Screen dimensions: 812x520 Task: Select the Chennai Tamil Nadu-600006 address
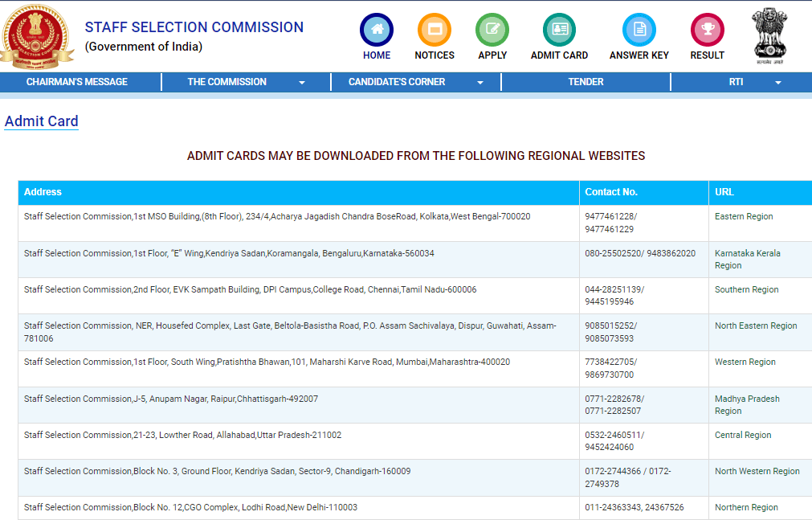click(x=250, y=289)
